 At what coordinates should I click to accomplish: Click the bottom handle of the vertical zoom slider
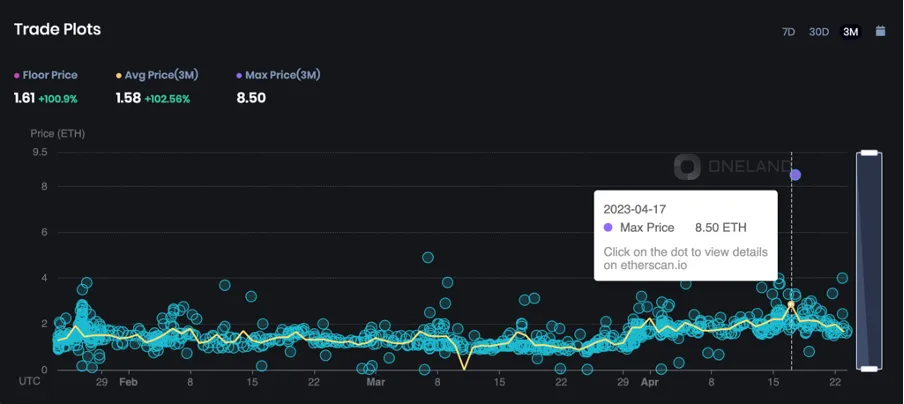(x=869, y=369)
